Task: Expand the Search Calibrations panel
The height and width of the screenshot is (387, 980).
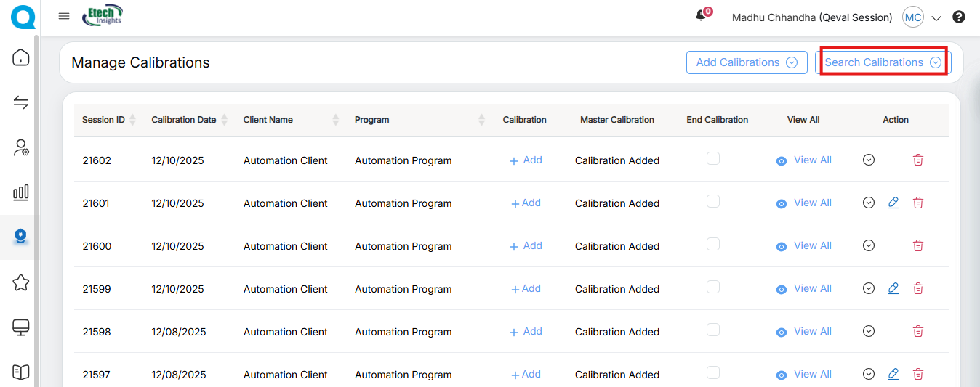Action: point(883,62)
